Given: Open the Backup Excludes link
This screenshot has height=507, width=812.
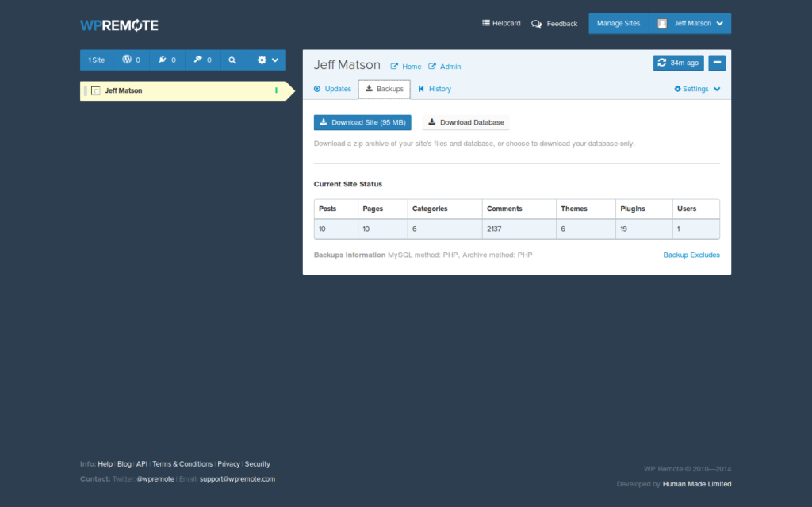Looking at the screenshot, I should click(x=691, y=255).
